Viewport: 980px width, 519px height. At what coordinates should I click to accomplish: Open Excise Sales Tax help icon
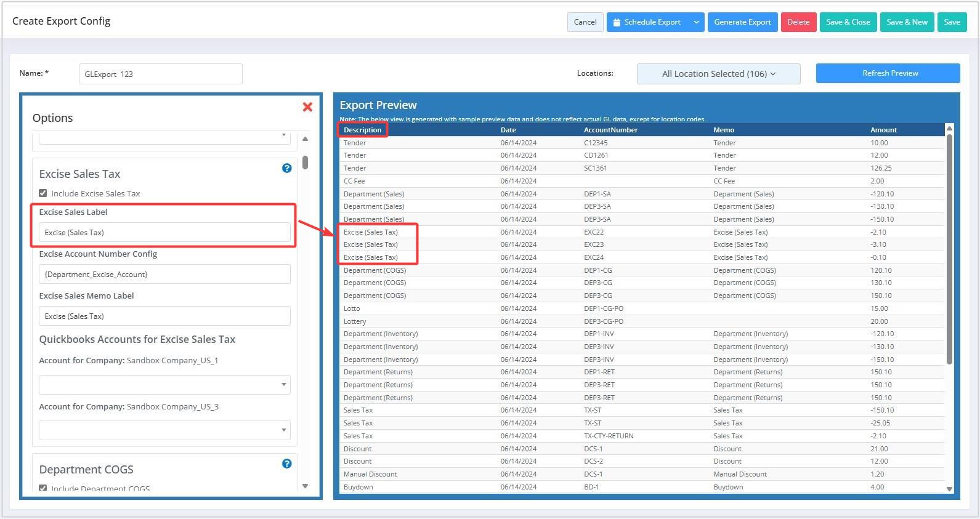click(x=286, y=168)
